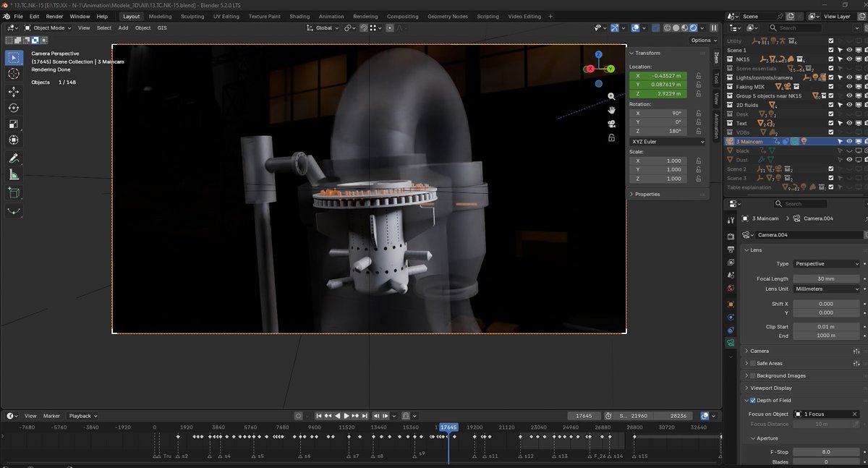The width and height of the screenshot is (868, 468).
Task: Click the Focal Length 30 mm field
Action: click(826, 278)
